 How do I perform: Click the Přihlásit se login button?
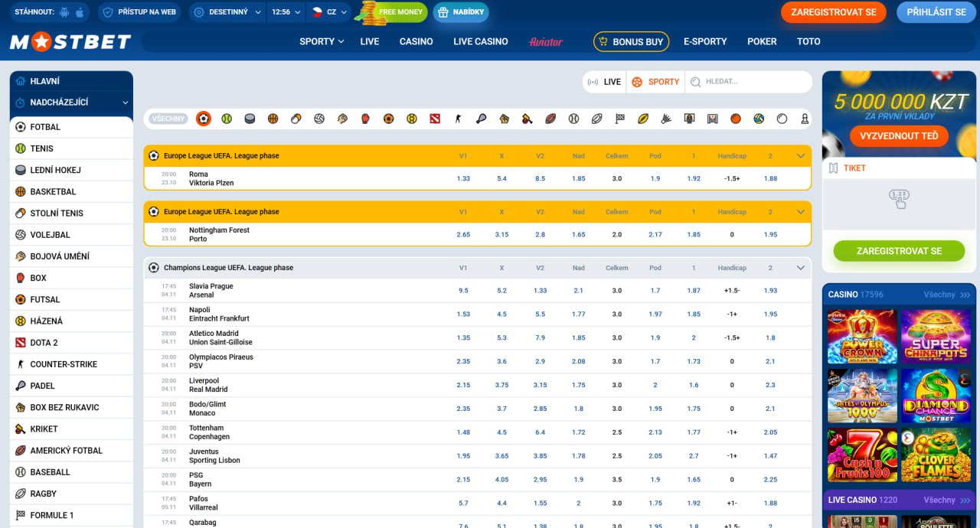click(936, 12)
